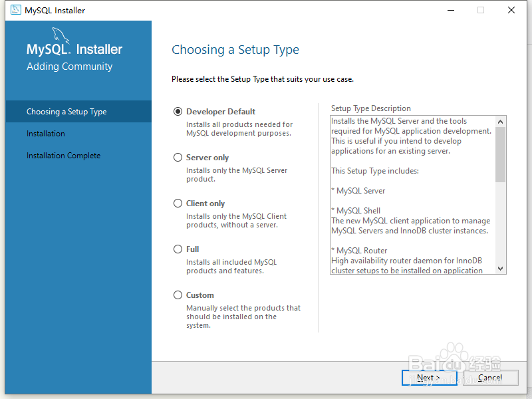Click 'Installation Complete' step in sidebar
The height and width of the screenshot is (399, 532).
pyautogui.click(x=63, y=155)
